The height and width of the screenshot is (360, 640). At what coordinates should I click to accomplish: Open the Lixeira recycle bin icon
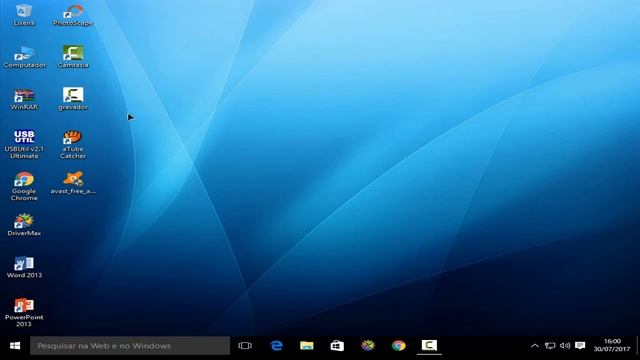pyautogui.click(x=24, y=15)
